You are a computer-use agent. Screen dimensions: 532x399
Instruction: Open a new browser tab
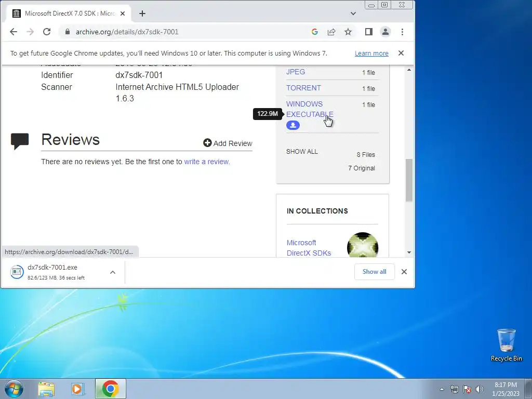(x=142, y=14)
